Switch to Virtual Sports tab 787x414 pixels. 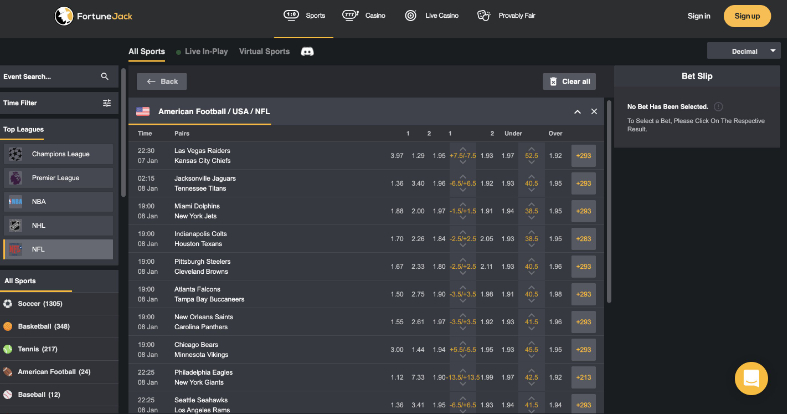tap(264, 51)
